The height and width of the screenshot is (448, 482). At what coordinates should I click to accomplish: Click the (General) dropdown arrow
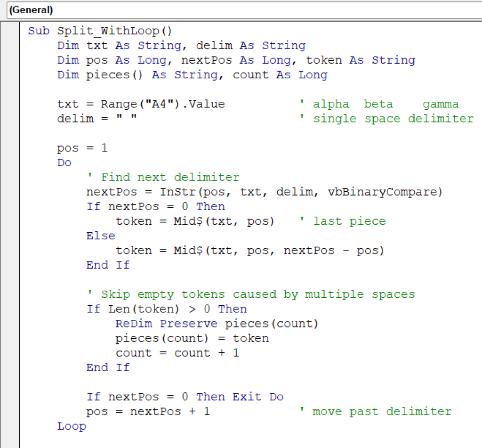click(475, 9)
